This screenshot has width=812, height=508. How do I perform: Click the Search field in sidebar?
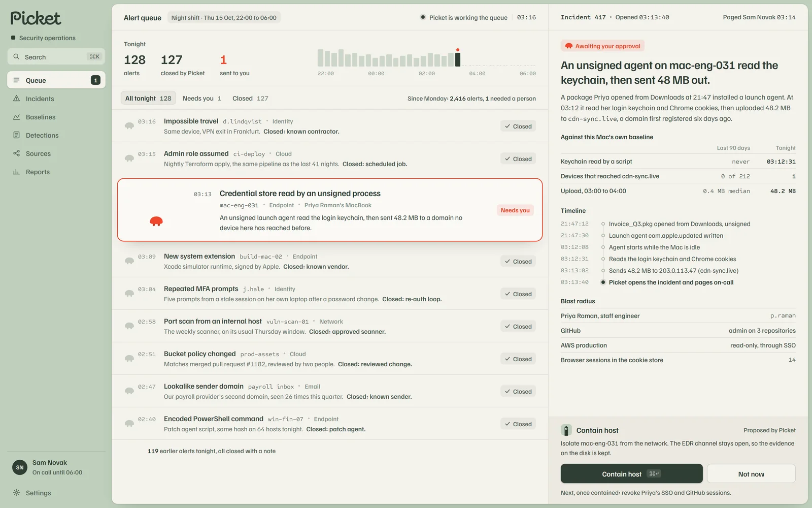click(56, 57)
